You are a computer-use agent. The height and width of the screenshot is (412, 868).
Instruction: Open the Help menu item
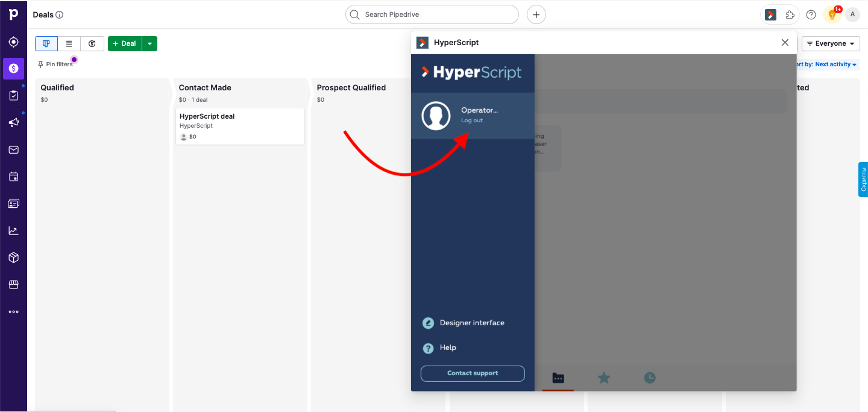pos(440,348)
